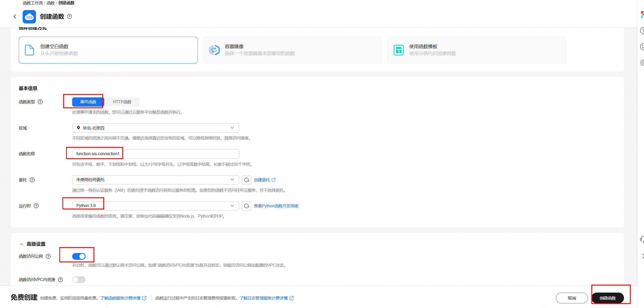Open the Python 3.9 runtime dropdown

coord(155,206)
